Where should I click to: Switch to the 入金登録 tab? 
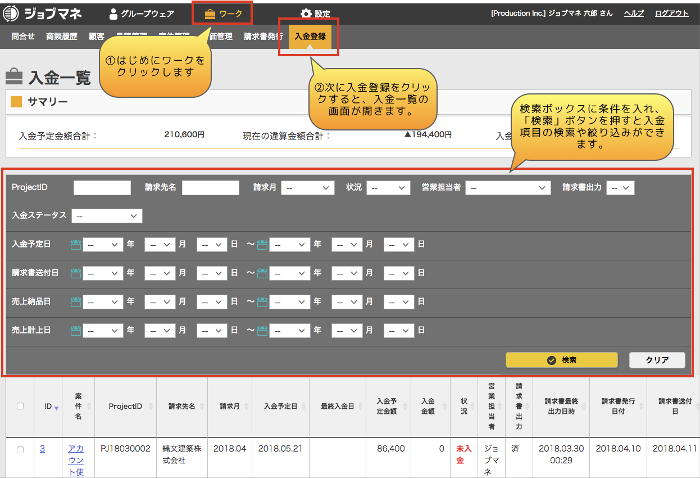pyautogui.click(x=310, y=37)
